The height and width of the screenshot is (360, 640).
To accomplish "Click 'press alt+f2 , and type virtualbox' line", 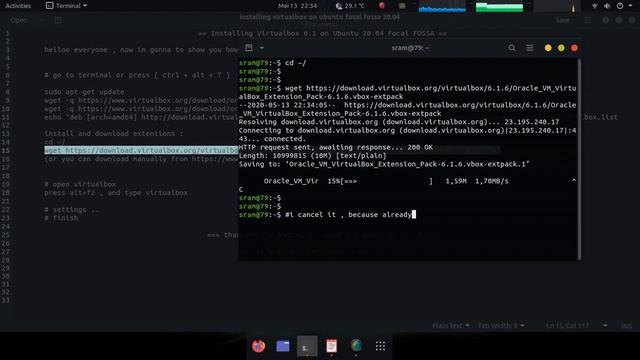I will pyautogui.click(x=116, y=193).
